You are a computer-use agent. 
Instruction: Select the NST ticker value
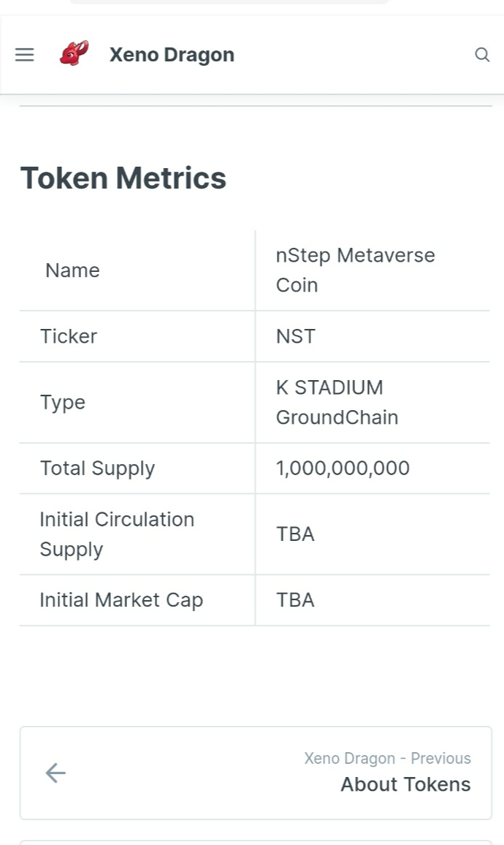pyautogui.click(x=296, y=336)
